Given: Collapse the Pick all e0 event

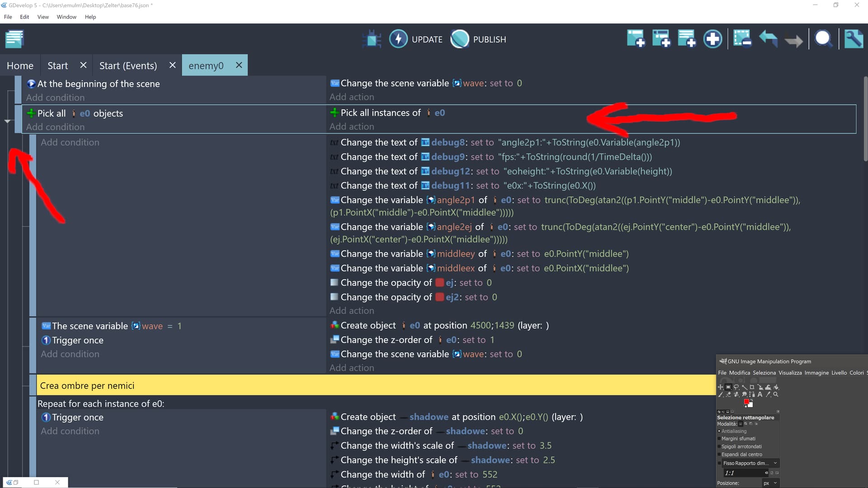Looking at the screenshot, I should 7,121.
